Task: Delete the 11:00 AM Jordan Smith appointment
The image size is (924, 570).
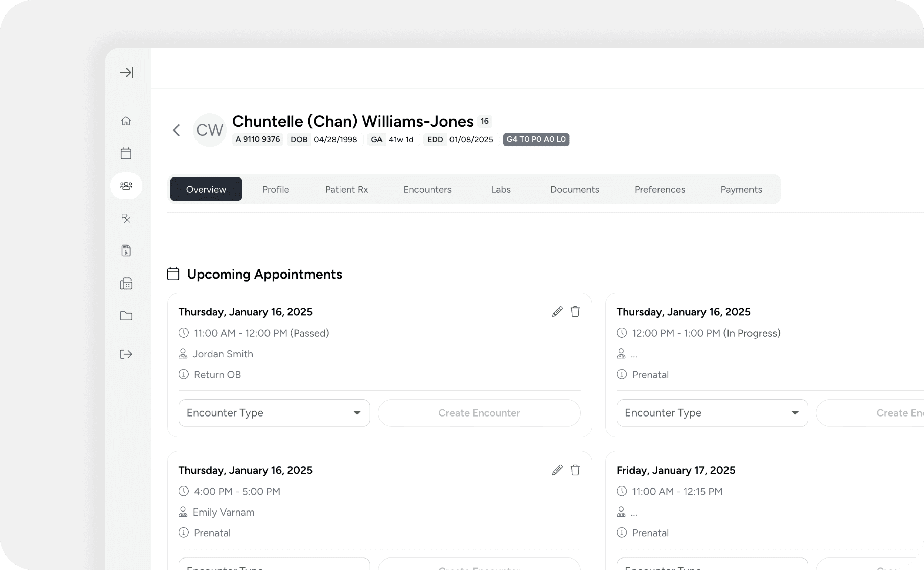Action: coord(575,312)
